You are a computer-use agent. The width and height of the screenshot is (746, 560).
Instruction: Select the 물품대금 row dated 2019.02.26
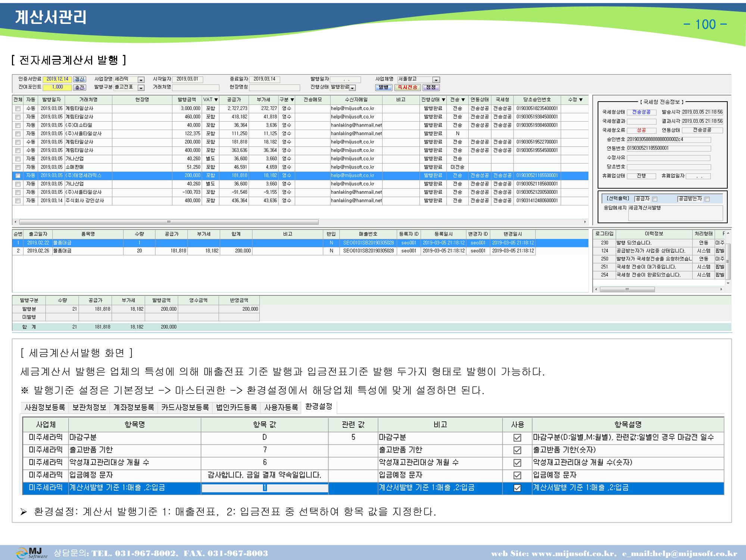click(274, 251)
